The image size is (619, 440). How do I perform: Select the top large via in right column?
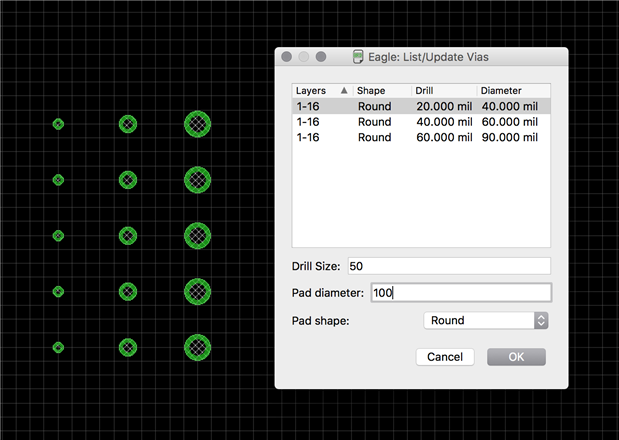click(198, 124)
